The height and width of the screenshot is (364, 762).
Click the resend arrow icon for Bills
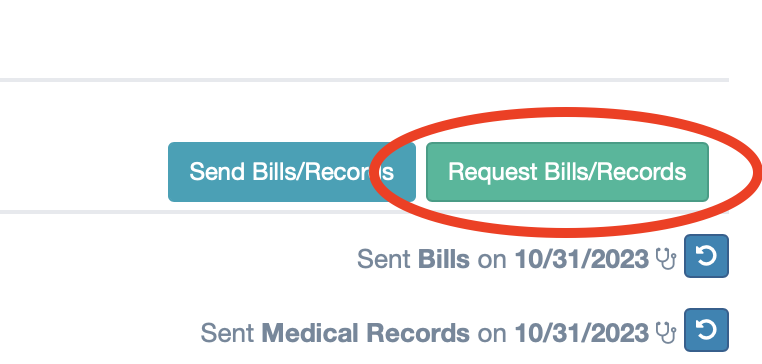[x=706, y=256]
